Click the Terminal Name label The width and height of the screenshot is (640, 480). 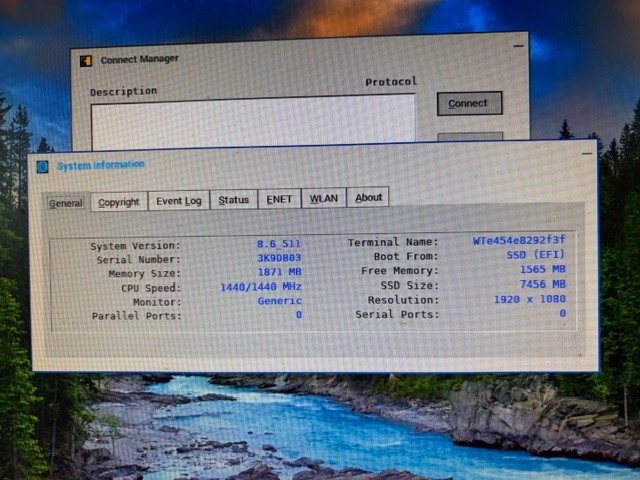click(393, 242)
